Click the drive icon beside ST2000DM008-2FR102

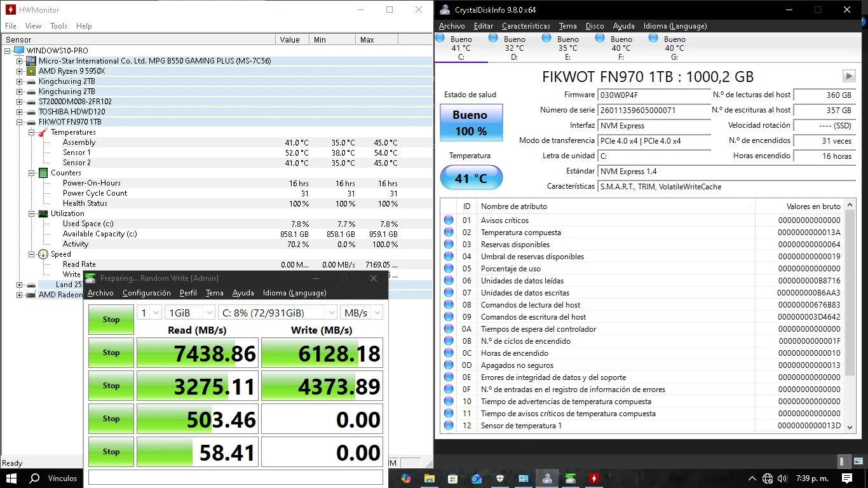pos(31,102)
